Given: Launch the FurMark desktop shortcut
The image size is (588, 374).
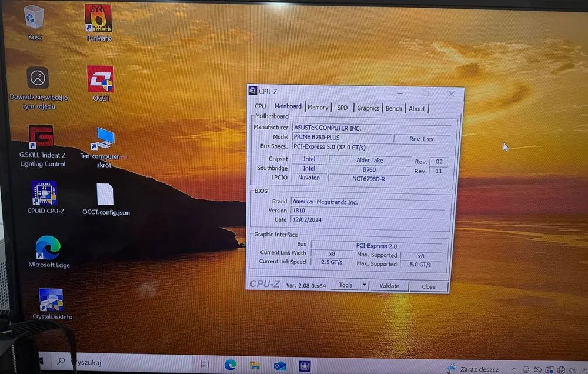Looking at the screenshot, I should (98, 18).
